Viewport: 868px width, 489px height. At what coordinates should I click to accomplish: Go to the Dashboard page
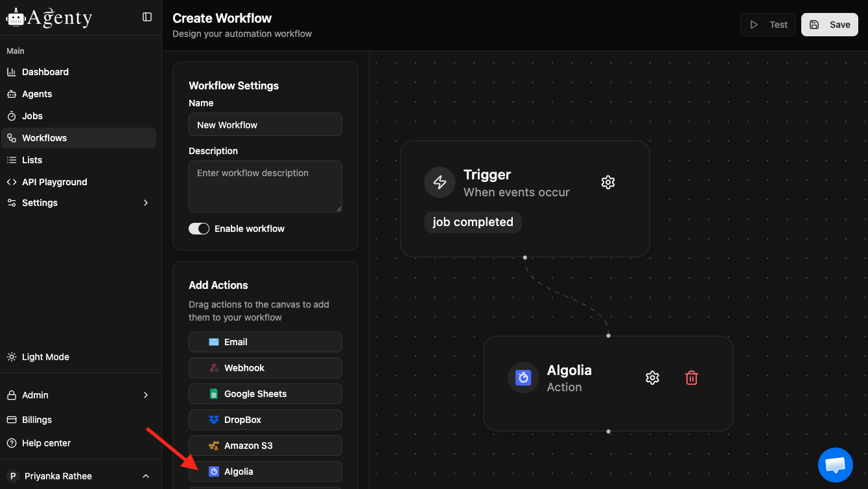45,72
